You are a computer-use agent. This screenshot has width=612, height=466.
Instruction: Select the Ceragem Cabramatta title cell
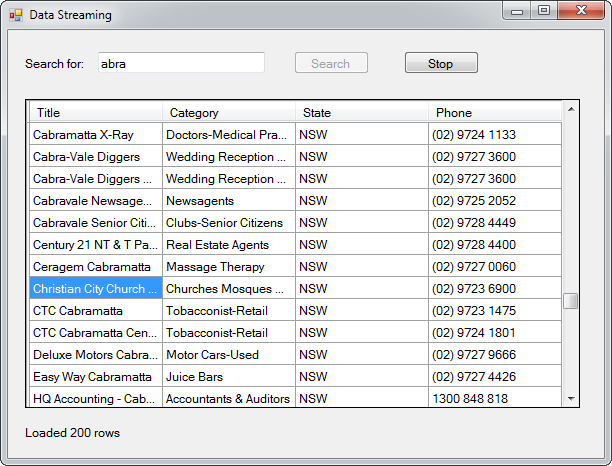(x=96, y=267)
